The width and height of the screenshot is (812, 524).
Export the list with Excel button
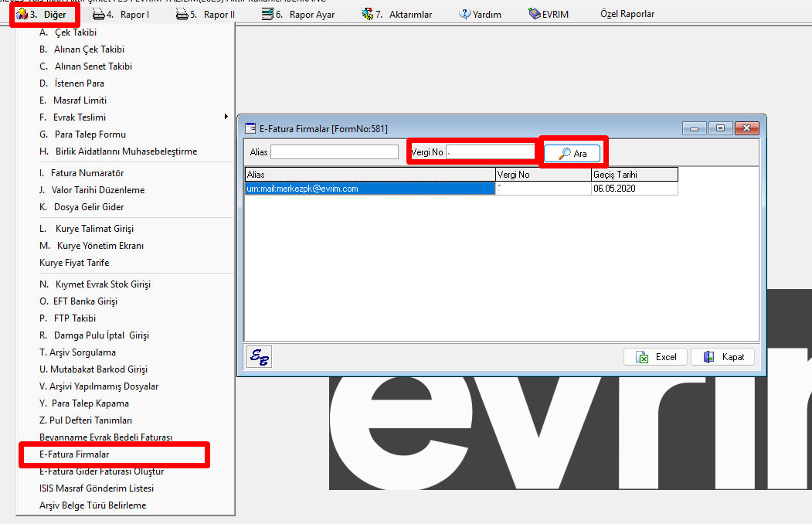pos(656,357)
